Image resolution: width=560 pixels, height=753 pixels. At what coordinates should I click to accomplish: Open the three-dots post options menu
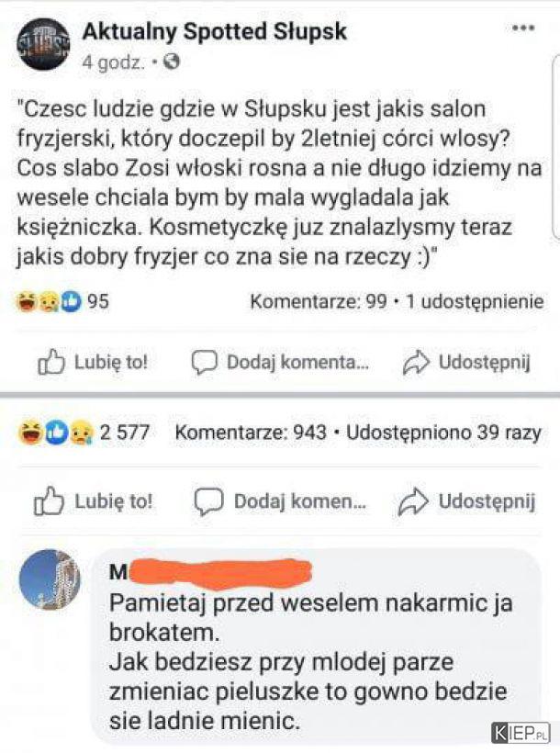[524, 28]
